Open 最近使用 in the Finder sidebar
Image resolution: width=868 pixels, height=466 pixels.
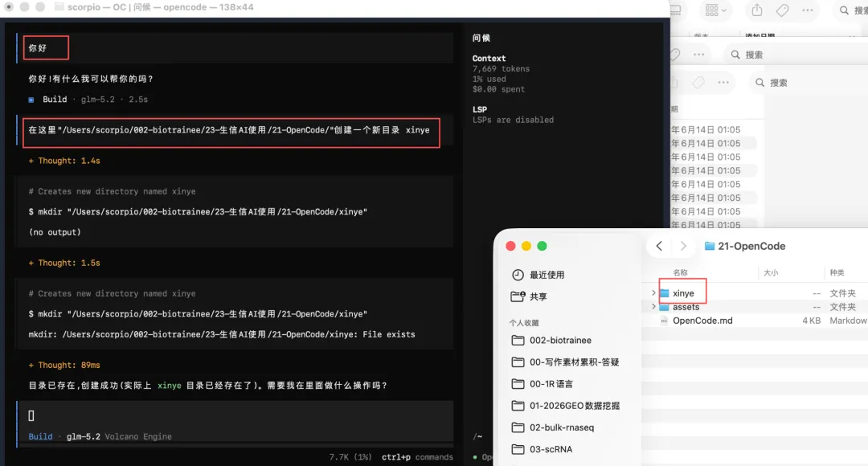[547, 275]
